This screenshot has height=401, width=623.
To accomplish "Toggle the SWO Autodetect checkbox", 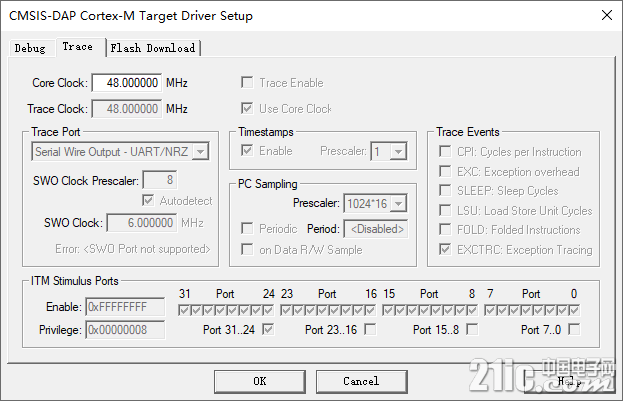I will (x=148, y=200).
